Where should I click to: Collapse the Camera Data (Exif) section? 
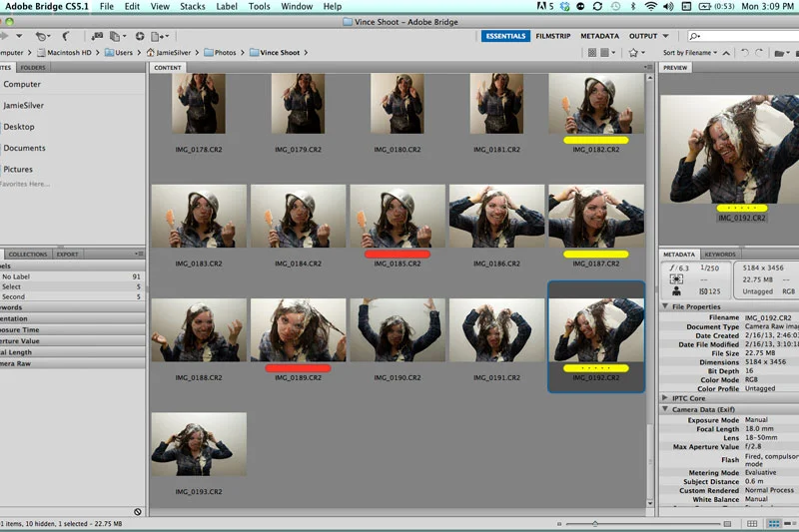click(x=665, y=409)
